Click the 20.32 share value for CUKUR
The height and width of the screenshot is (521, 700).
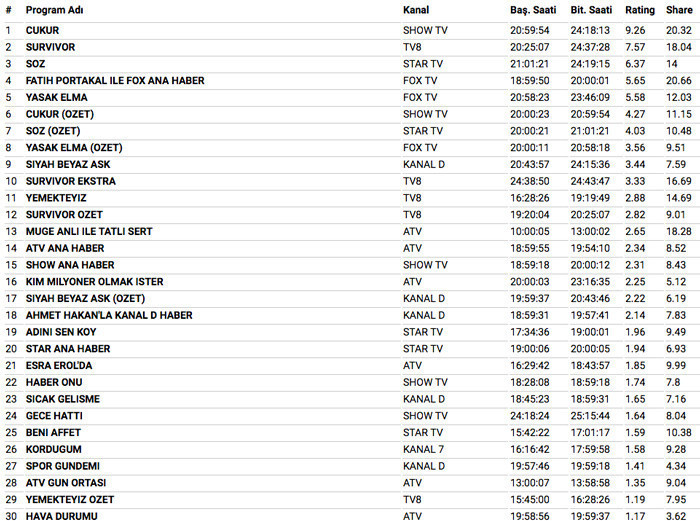coord(679,30)
